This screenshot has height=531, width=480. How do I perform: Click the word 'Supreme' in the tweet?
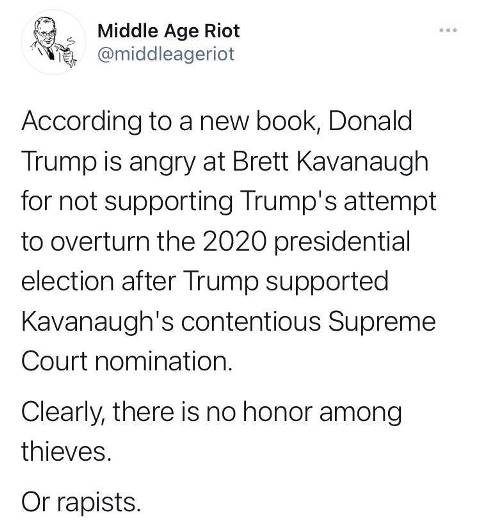coord(382,322)
